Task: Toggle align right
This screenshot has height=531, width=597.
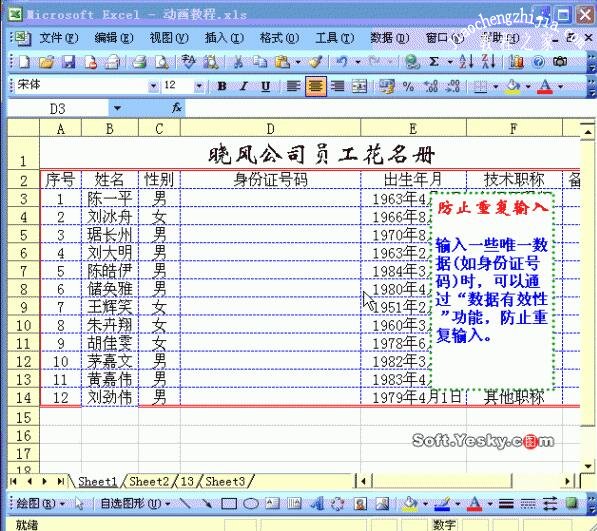Action: click(x=338, y=86)
